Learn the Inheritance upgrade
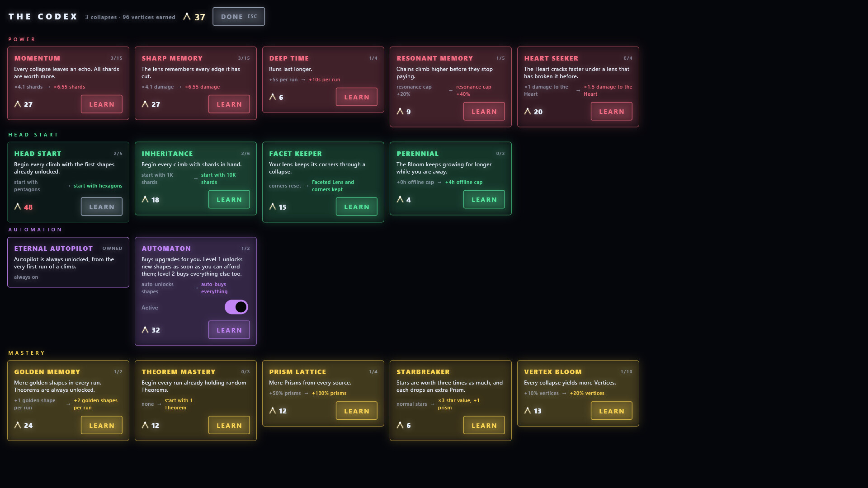The height and width of the screenshot is (488, 868). tap(229, 200)
